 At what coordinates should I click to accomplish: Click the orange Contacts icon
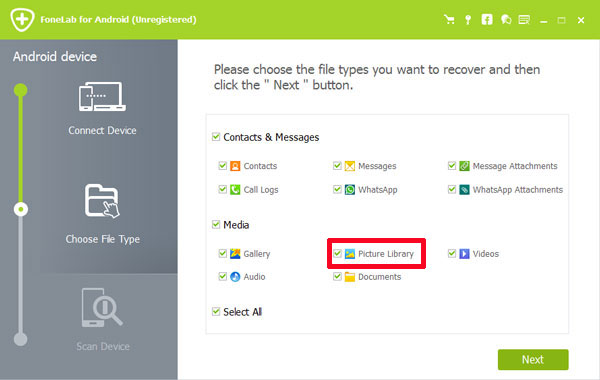(235, 166)
